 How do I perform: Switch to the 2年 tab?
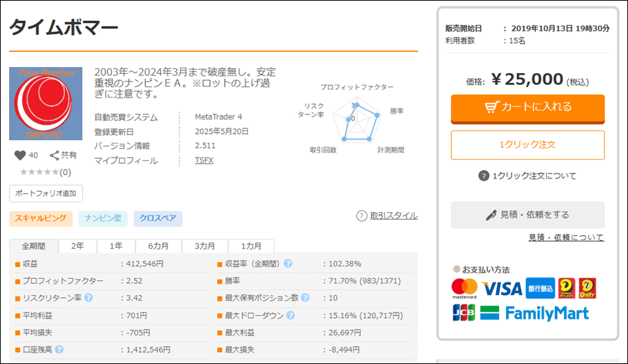click(77, 246)
